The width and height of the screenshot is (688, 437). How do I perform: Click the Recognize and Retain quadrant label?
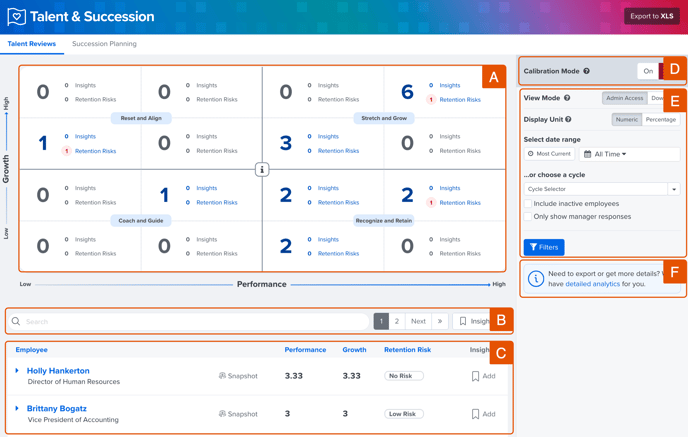pyautogui.click(x=384, y=221)
